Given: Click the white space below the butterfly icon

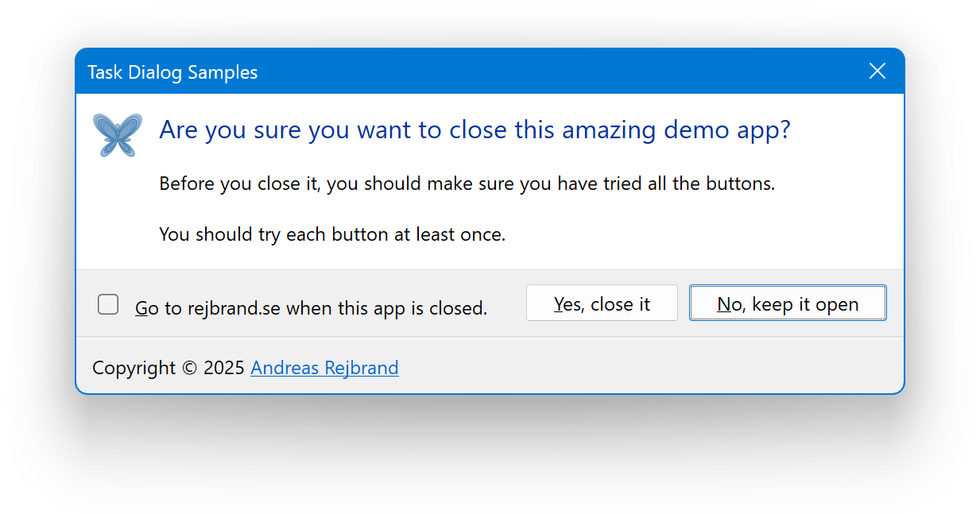Looking at the screenshot, I should click(118, 214).
